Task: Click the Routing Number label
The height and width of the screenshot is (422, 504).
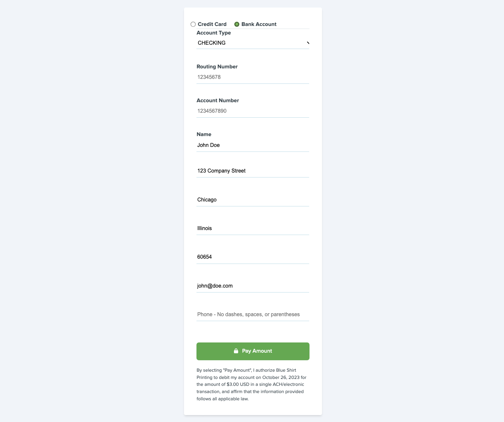Action: 217,67
